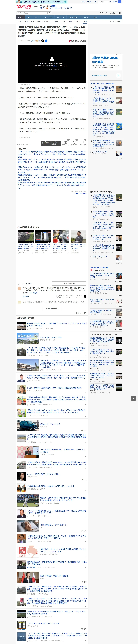Click the 新しい視点 exclamation reaction
This screenshot has height=644, width=138.
point(83,142)
